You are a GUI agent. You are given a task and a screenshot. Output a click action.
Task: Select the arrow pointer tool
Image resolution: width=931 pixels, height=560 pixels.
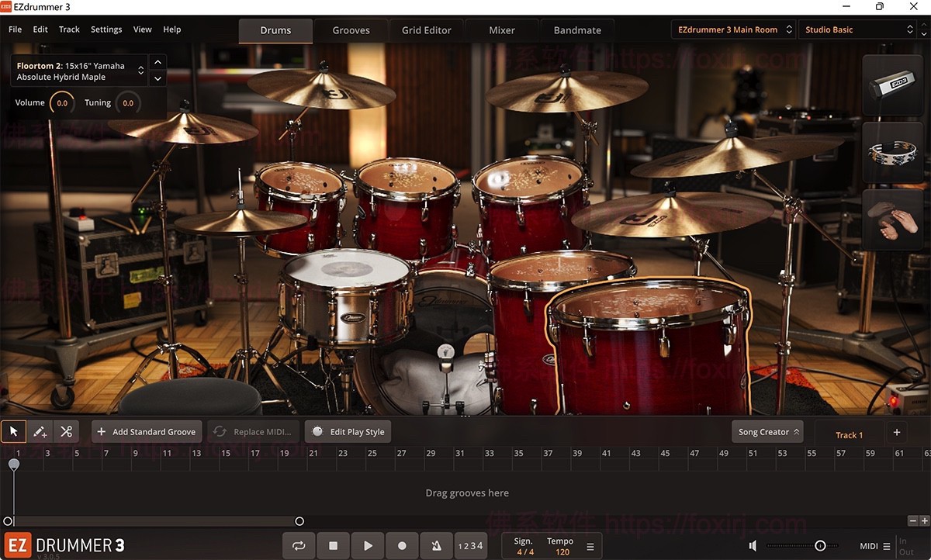pyautogui.click(x=12, y=431)
